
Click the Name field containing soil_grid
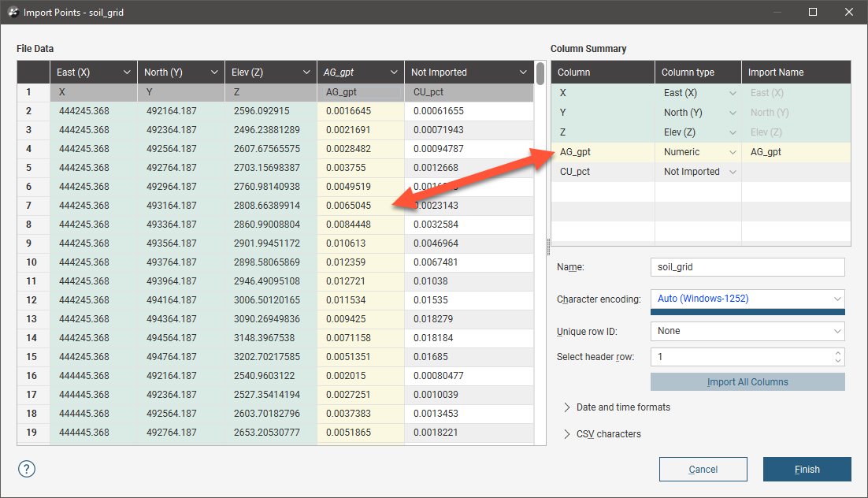coord(747,267)
